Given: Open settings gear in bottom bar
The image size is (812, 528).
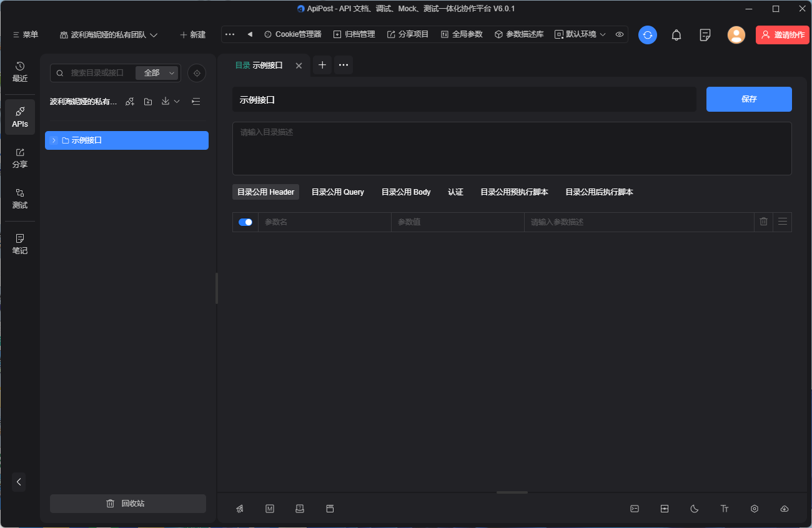Looking at the screenshot, I should pos(755,509).
